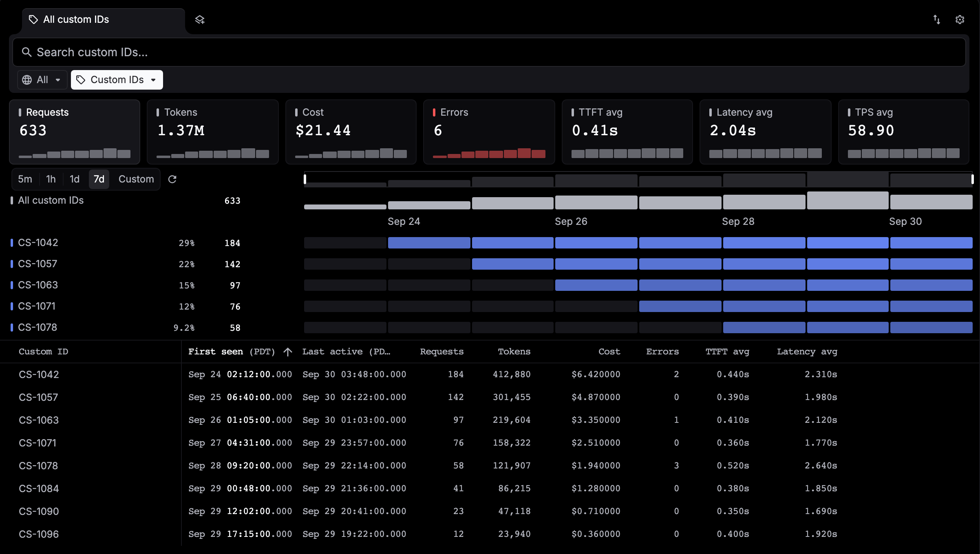Click the refresh icon beside Custom
The image size is (980, 554).
[172, 179]
